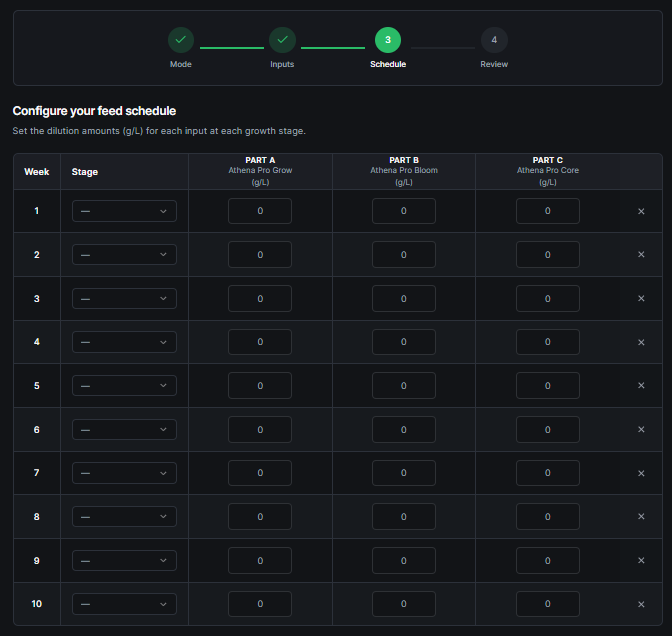Click week 2 Part C input
The height and width of the screenshot is (636, 672).
pos(548,255)
